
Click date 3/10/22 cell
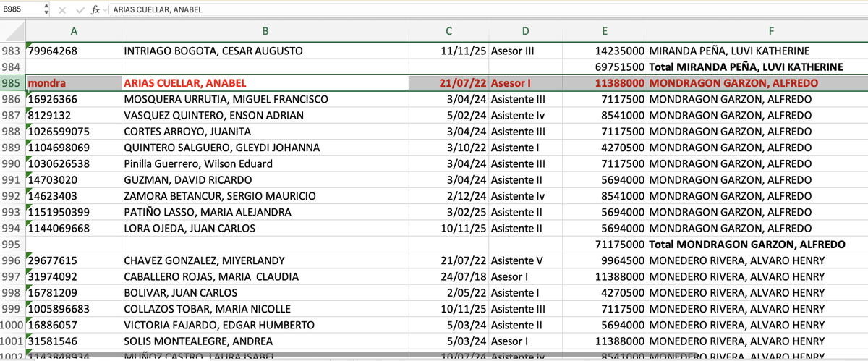[448, 148]
